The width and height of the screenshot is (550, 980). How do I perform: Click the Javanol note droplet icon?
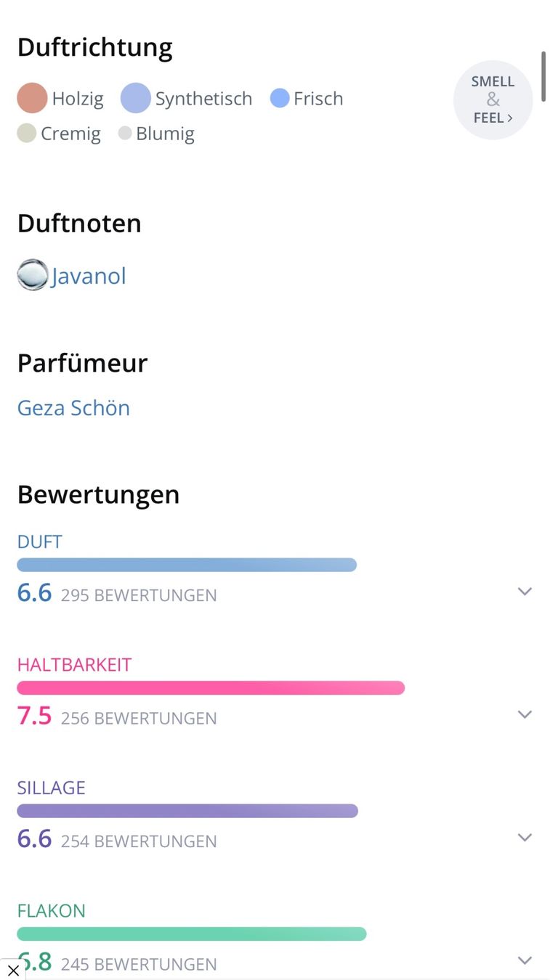pyautogui.click(x=33, y=275)
